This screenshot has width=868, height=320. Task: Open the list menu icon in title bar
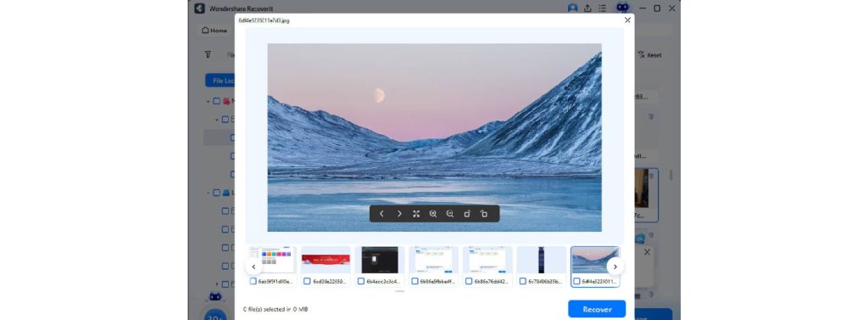[603, 8]
